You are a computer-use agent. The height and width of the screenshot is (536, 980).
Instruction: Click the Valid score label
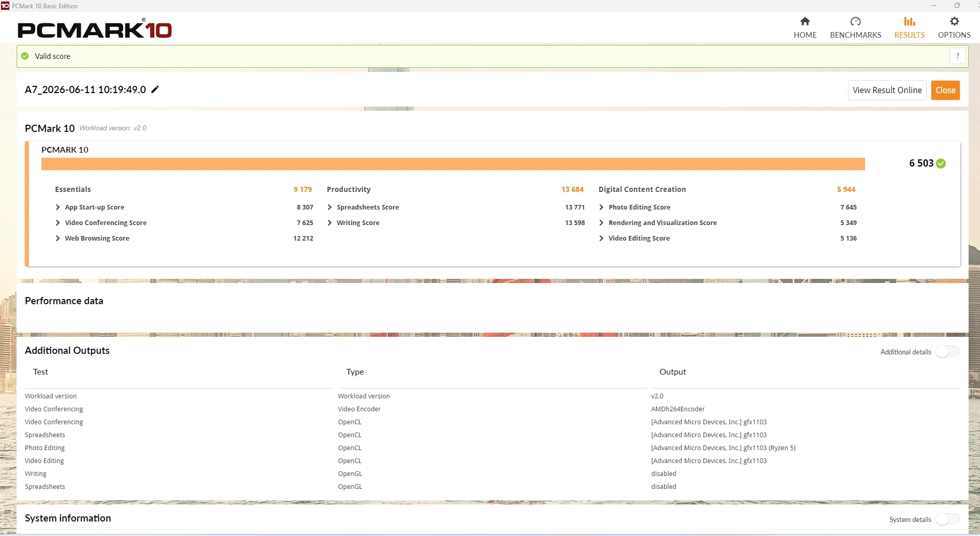click(52, 56)
